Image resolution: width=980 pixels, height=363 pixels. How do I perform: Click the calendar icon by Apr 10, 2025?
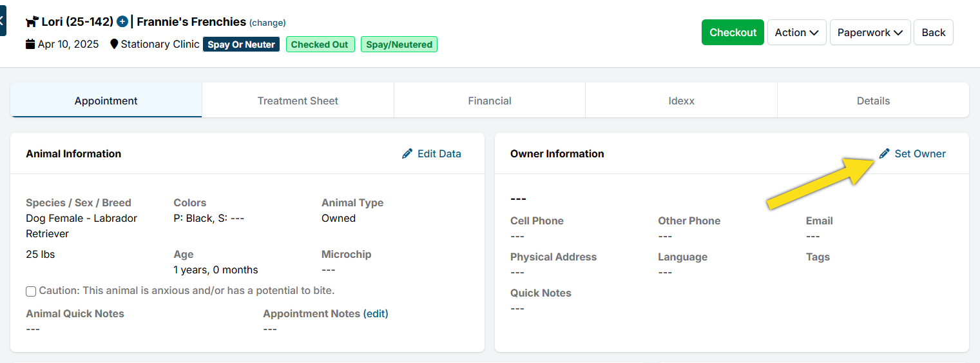click(x=30, y=44)
